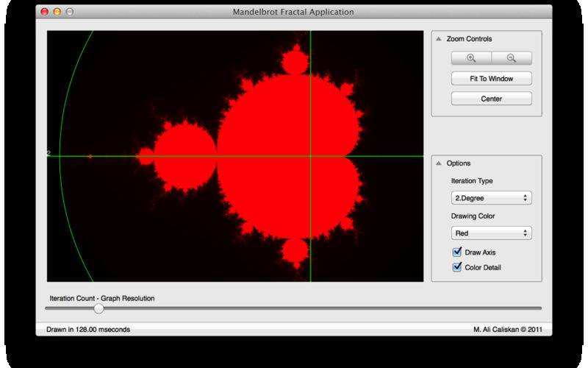The image size is (588, 368).
Task: Click the 'Iteration Type' label
Action: tap(472, 180)
